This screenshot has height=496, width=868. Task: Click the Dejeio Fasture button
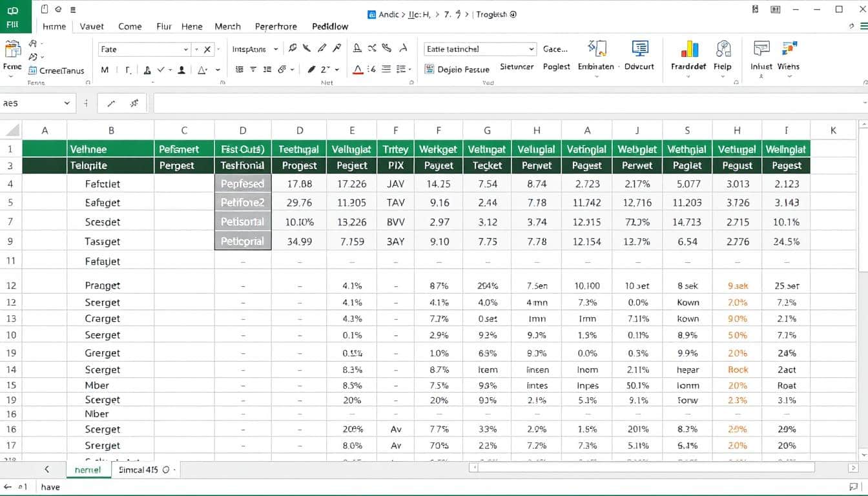tap(457, 70)
